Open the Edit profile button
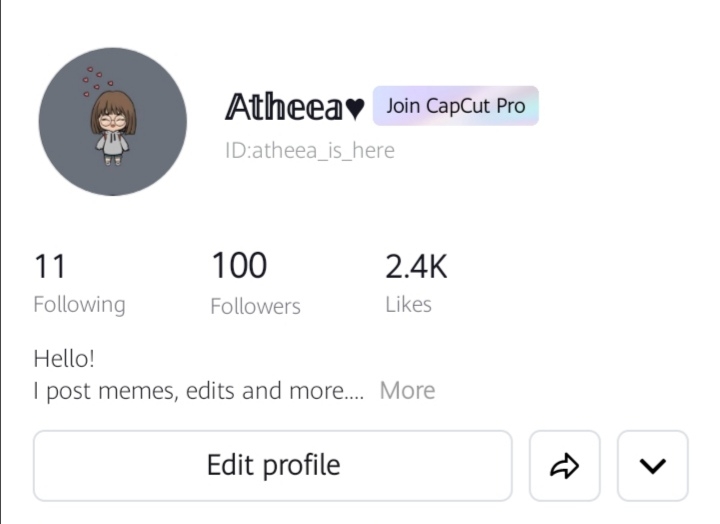Screen dimensions: 720x524 273,466
